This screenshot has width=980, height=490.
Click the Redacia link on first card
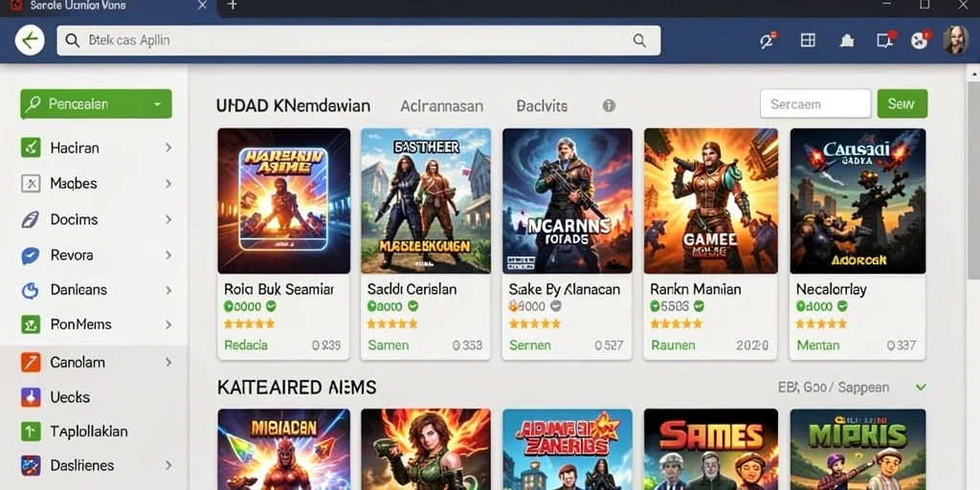pos(246,345)
